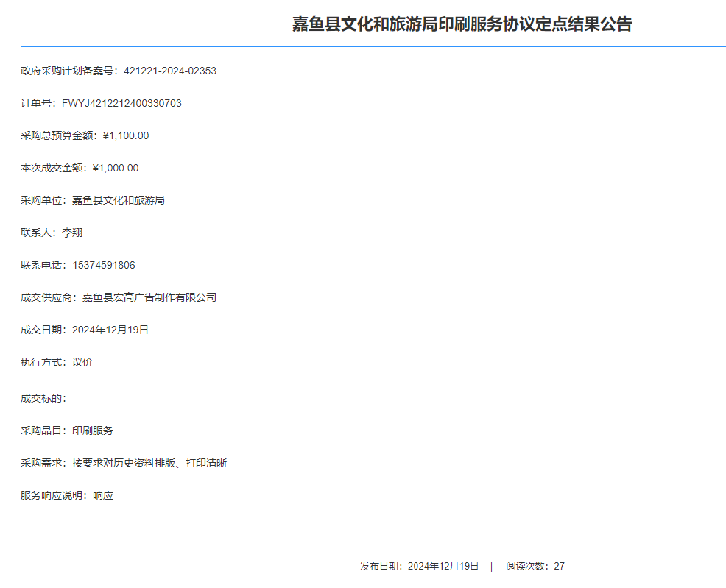
Task: Click the supplier name 嘉鱼县宏高广告制作有限公司
Action: point(149,297)
